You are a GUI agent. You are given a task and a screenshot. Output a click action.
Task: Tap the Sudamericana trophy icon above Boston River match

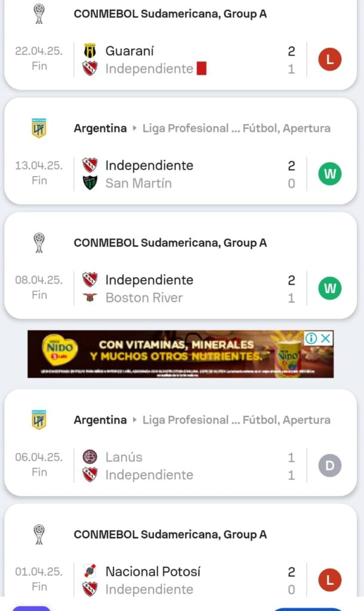point(39,243)
